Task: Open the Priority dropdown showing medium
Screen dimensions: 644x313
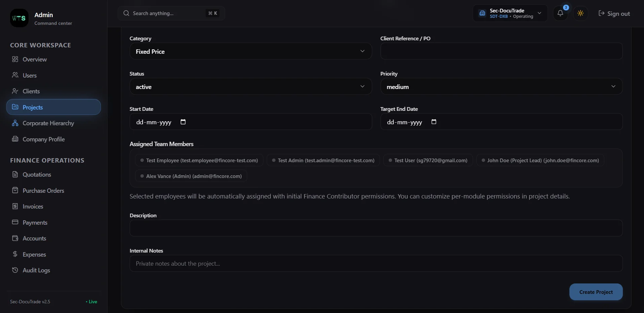Action: [x=501, y=87]
